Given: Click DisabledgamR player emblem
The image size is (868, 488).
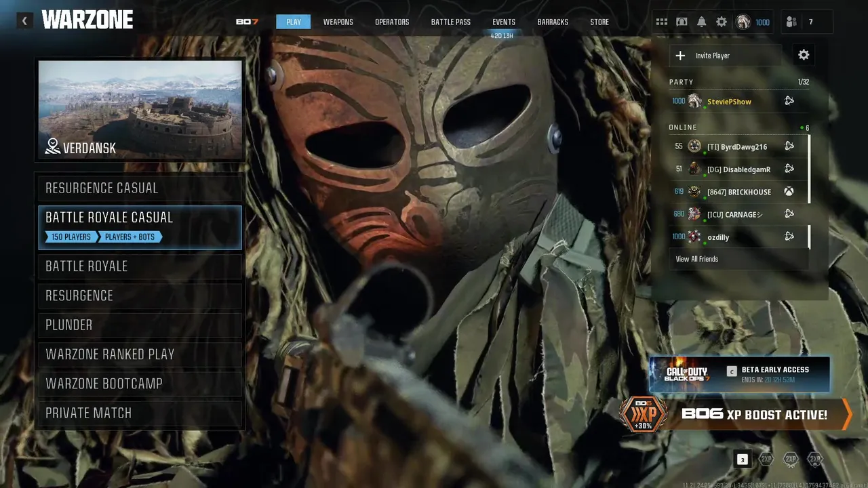Looking at the screenshot, I should click(x=694, y=169).
